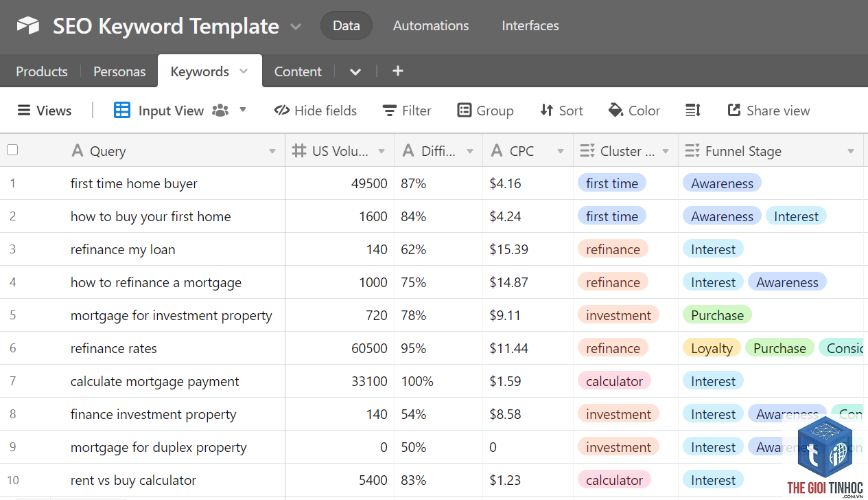Click the $14.87 CPC cell
Screen dimensions: 868x500
tap(528, 282)
